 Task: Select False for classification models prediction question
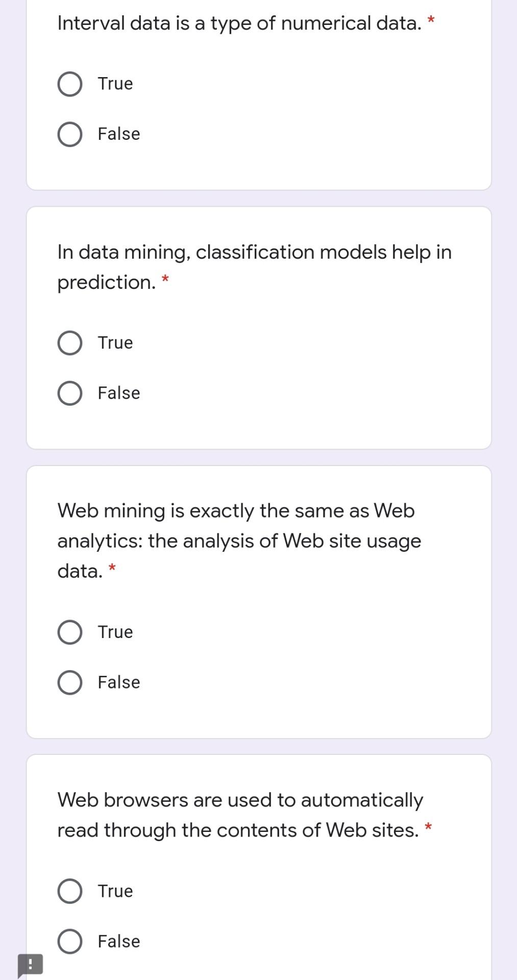tap(70, 393)
